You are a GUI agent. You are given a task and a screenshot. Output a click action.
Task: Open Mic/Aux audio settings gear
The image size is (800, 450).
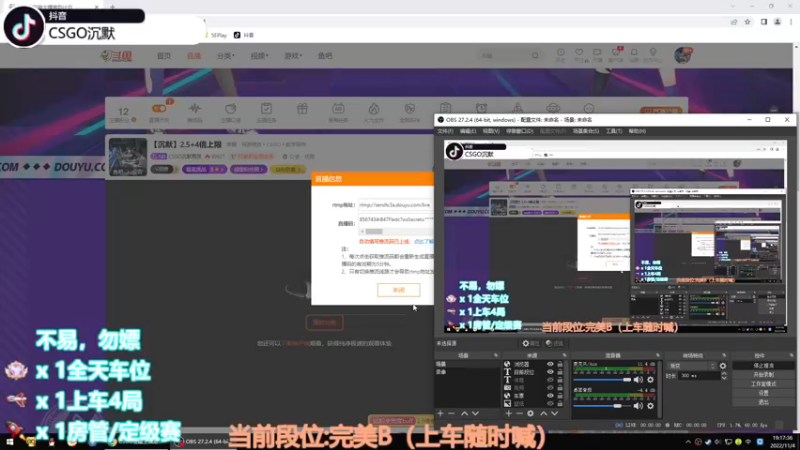651,380
